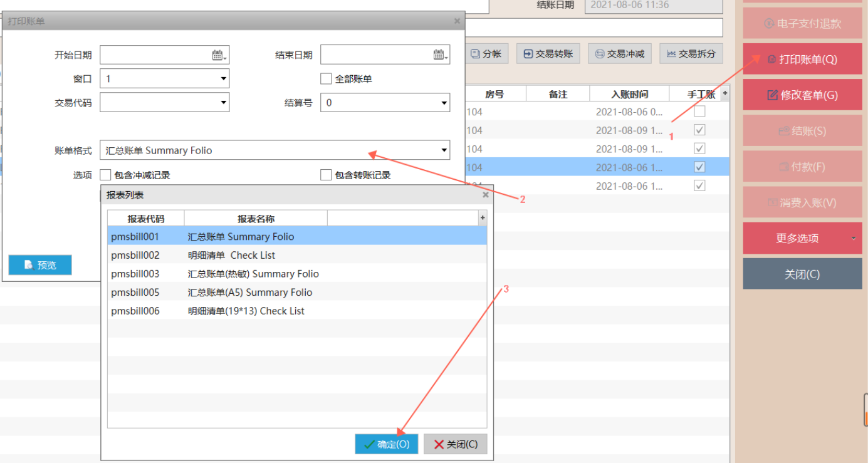Click the 打印账单(Q) print bill button
The image size is (868, 463).
coord(802,60)
